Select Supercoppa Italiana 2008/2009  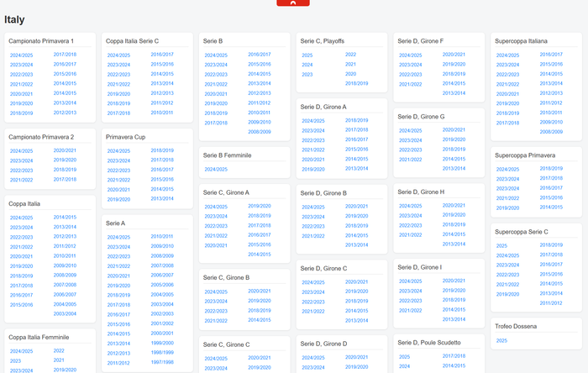click(x=551, y=132)
